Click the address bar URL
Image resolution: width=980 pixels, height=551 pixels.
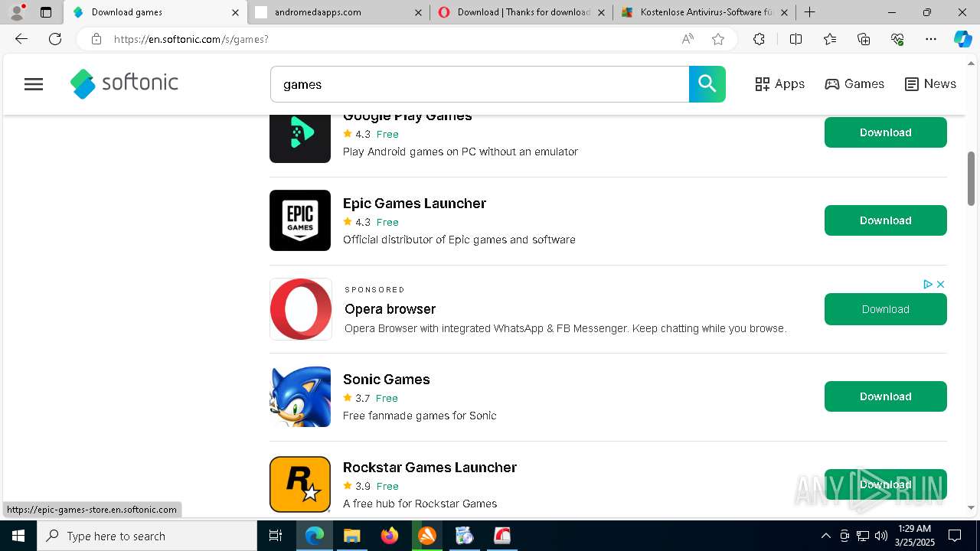tap(191, 39)
